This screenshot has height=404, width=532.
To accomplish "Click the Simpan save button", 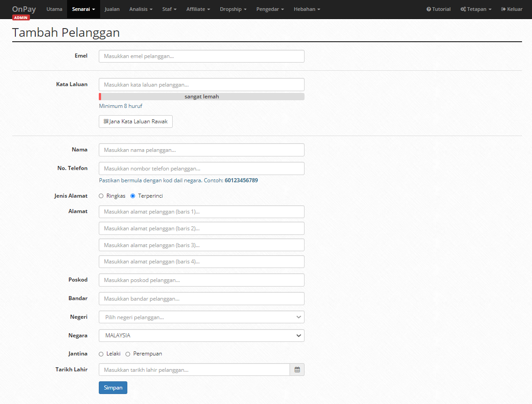I will (113, 388).
